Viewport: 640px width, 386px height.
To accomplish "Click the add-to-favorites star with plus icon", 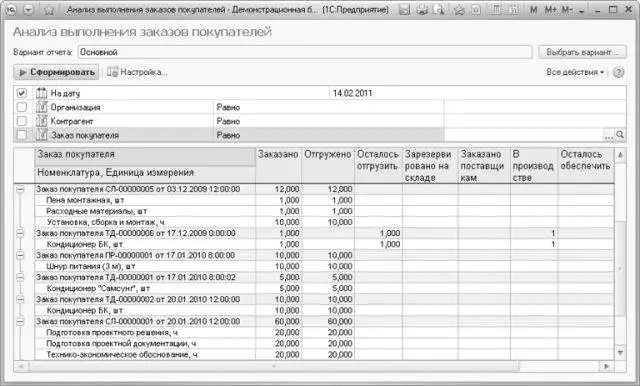I will (459, 9).
